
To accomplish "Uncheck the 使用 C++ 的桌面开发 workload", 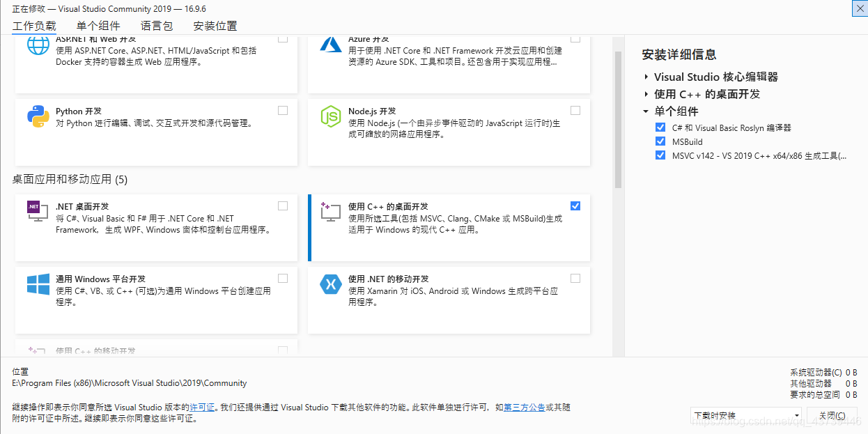I will pos(575,206).
